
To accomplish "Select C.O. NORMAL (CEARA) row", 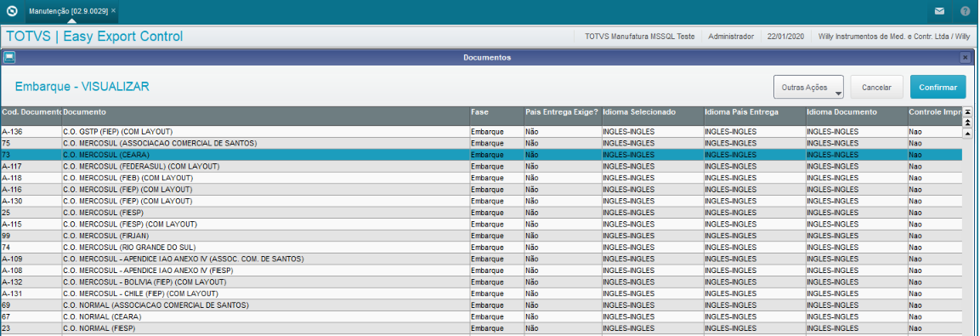I will (x=481, y=316).
